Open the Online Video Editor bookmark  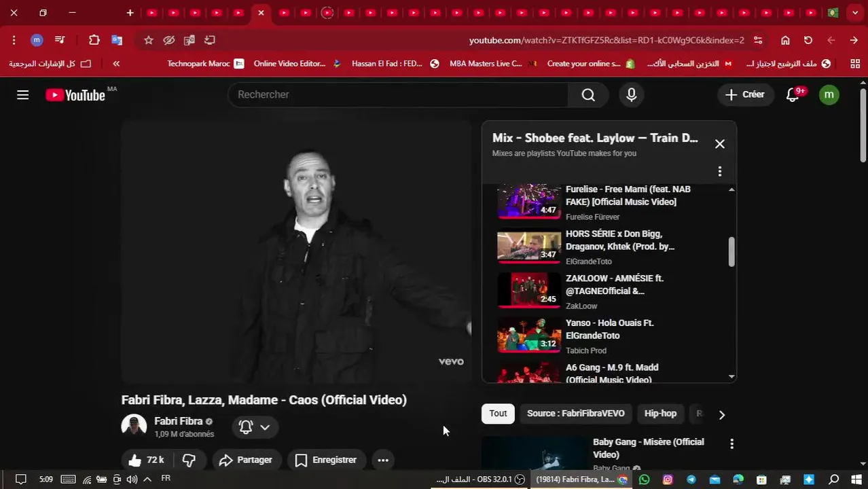pos(297,64)
